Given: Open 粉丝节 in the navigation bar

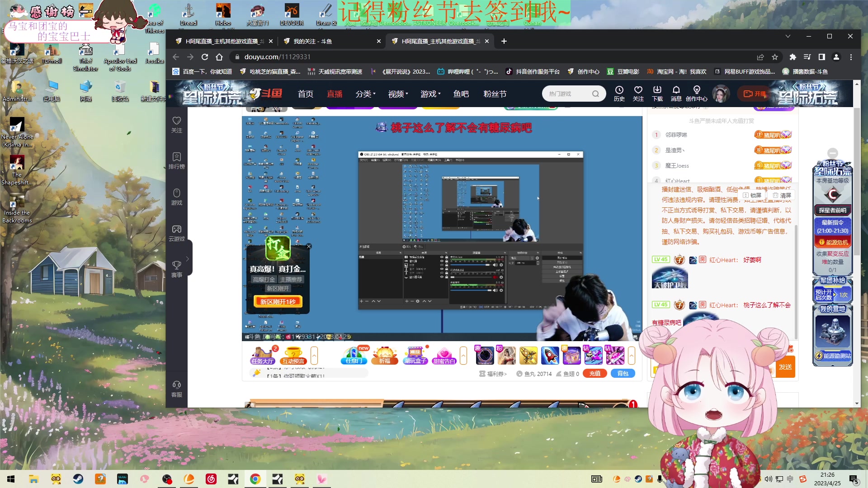Looking at the screenshot, I should (495, 94).
